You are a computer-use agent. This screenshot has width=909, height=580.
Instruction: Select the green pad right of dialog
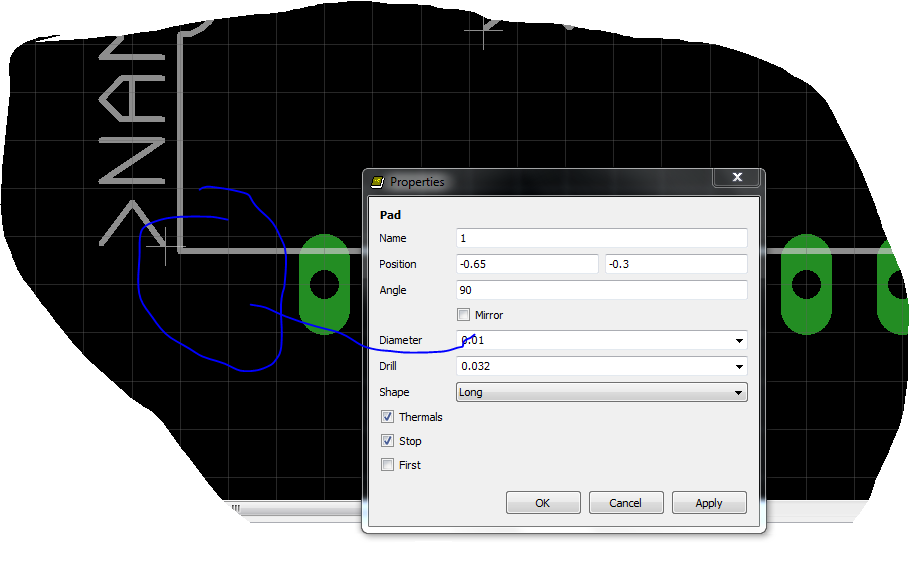pos(806,284)
